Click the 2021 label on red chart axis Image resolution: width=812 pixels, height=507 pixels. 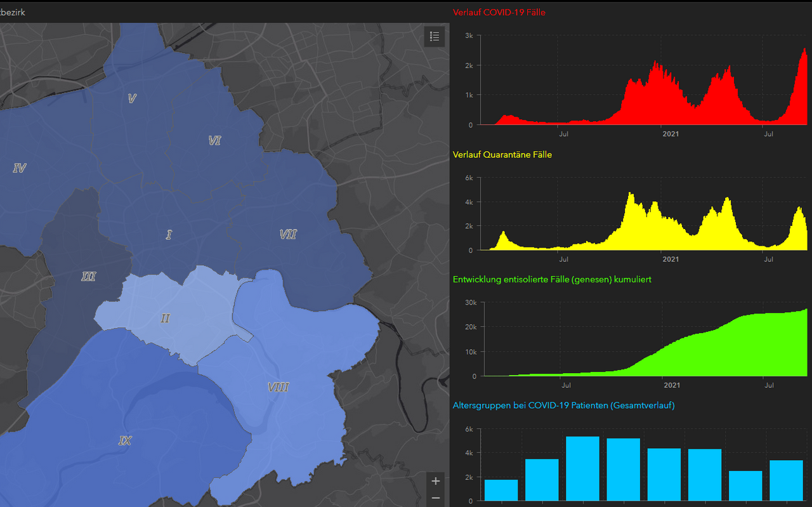[671, 134]
